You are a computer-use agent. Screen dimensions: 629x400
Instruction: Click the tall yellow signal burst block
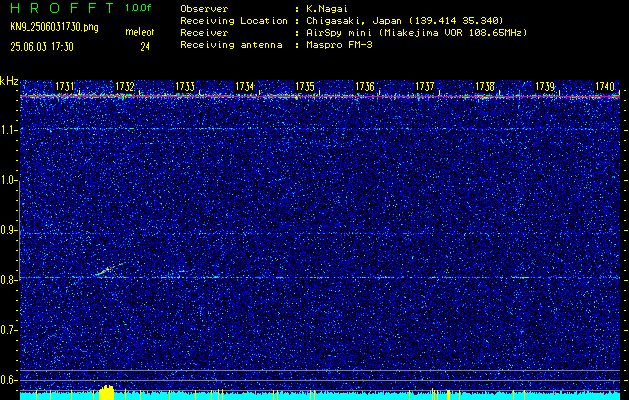point(106,392)
